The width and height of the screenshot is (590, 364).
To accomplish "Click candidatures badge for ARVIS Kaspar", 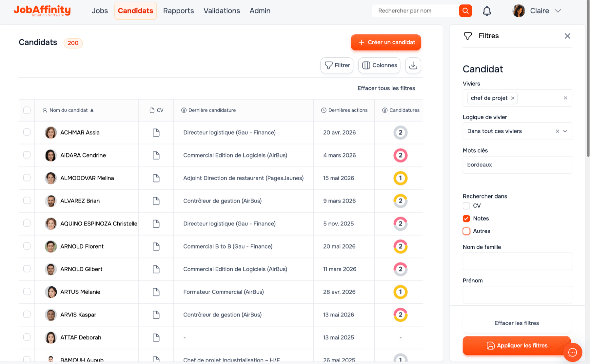I will coord(400,315).
